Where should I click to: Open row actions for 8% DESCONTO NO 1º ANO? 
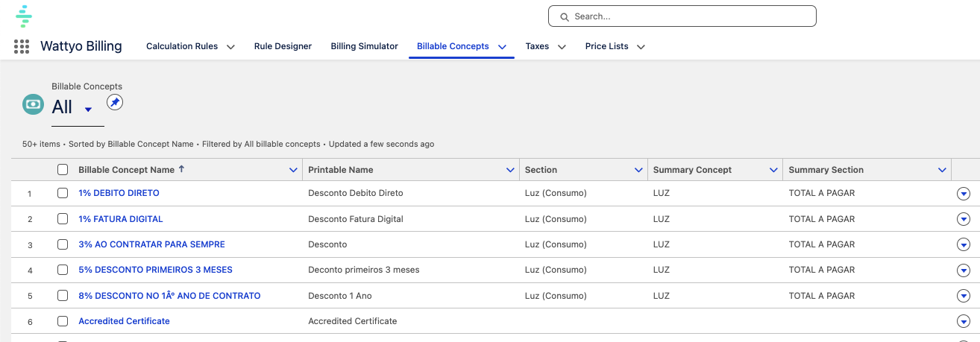click(964, 296)
